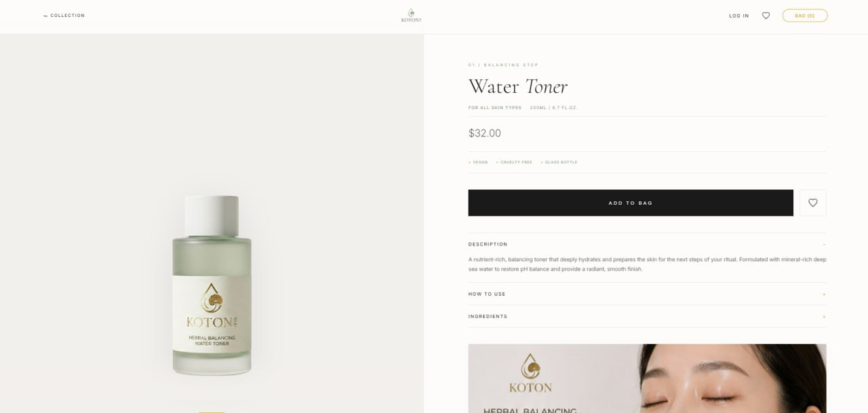Image resolution: width=868 pixels, height=413 pixels.
Task: Expand the Ingredients section
Action: 647,317
